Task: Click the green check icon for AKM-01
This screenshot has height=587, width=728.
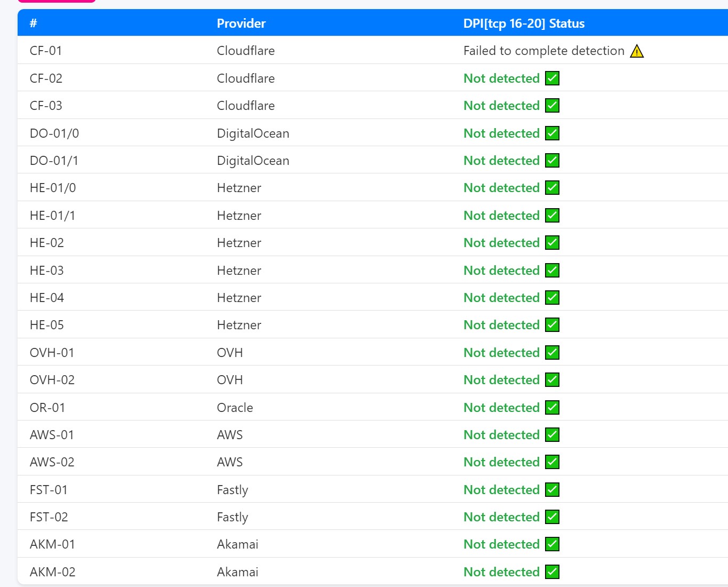Action: [x=553, y=544]
